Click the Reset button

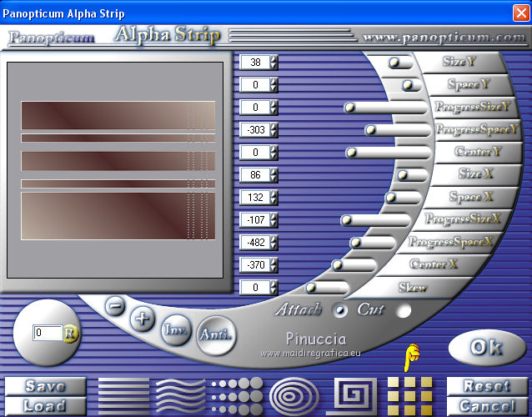click(487, 386)
